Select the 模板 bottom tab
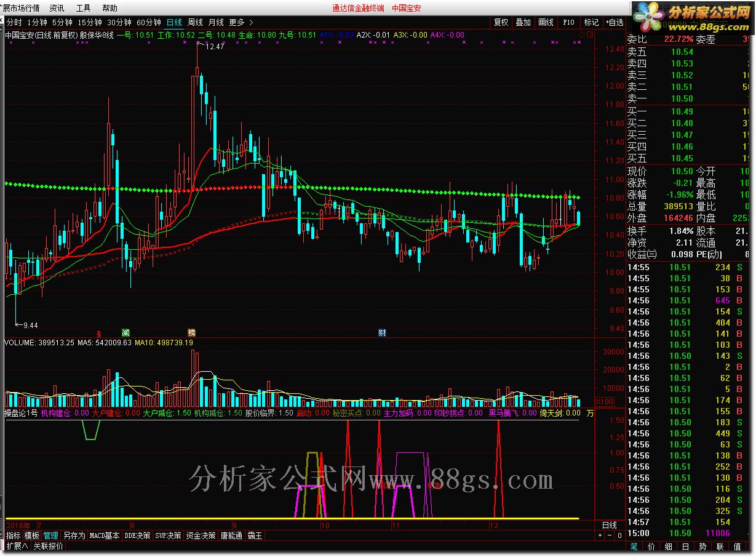This screenshot has width=756, height=557. coord(32,535)
